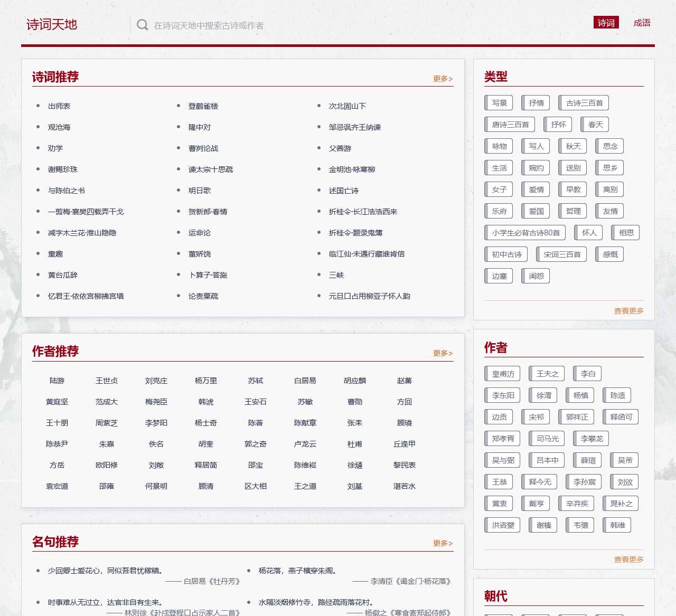676x616 pixels.
Task: Open author 朱熹 in 作者推荐
Action: pyautogui.click(x=107, y=444)
